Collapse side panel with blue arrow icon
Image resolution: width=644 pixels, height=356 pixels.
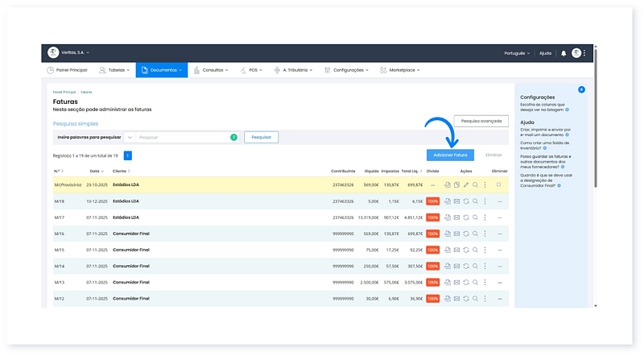coord(581,89)
